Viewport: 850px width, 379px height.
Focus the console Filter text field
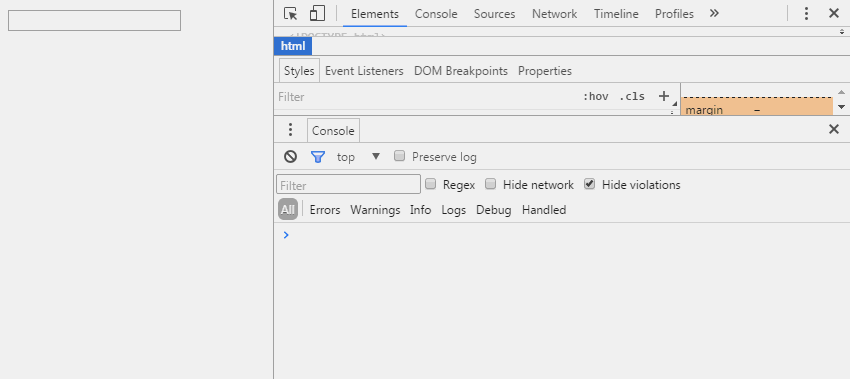(x=349, y=184)
